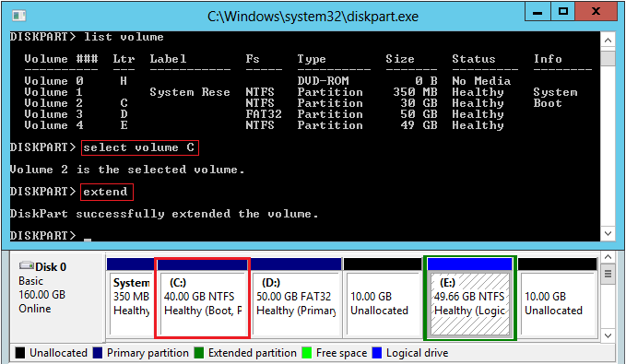Click the '160.00 GB' Disk 0 size text

click(41, 295)
